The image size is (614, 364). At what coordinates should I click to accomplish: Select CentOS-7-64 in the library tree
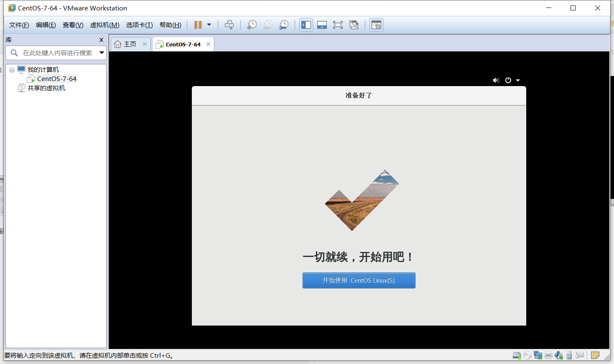[x=57, y=79]
